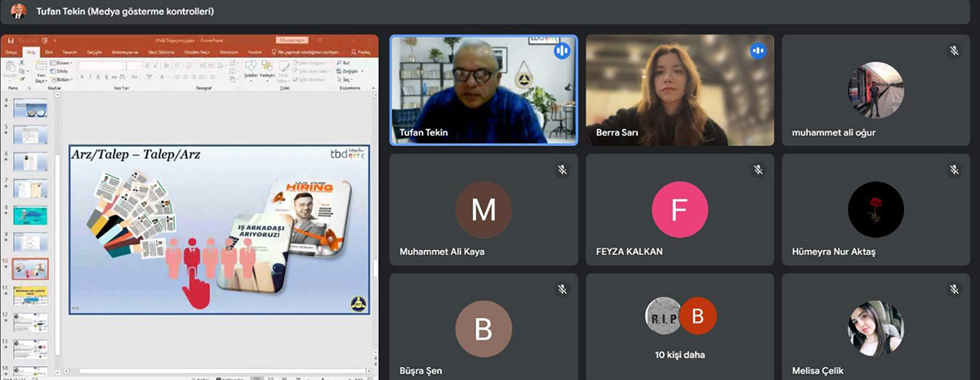This screenshot has height=380, width=980.
Task: Open the Değiştir replace dropdown
Action: [x=345, y=70]
